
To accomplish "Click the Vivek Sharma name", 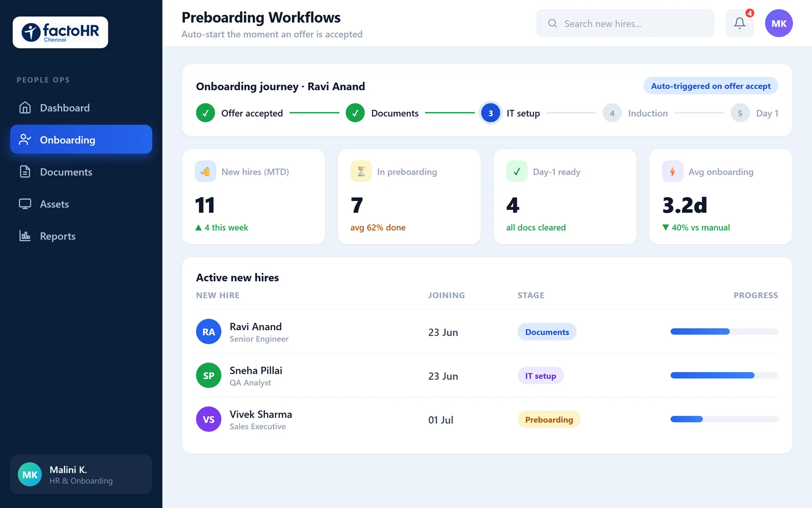I will pos(261,414).
